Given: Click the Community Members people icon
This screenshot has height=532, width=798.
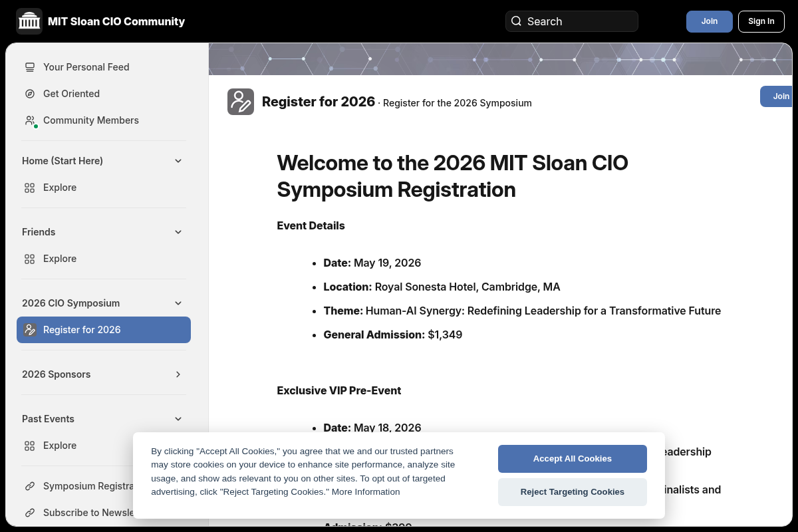Looking at the screenshot, I should [x=30, y=120].
